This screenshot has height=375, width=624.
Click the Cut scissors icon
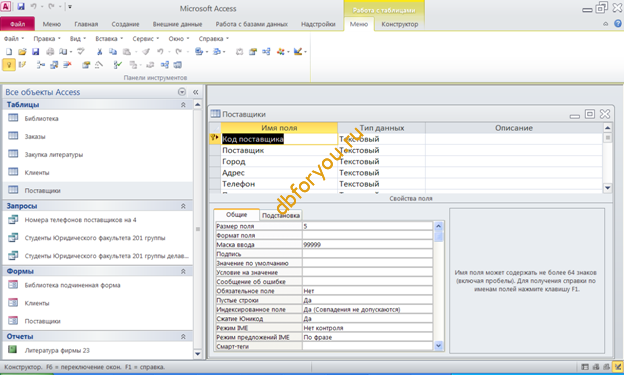99,52
